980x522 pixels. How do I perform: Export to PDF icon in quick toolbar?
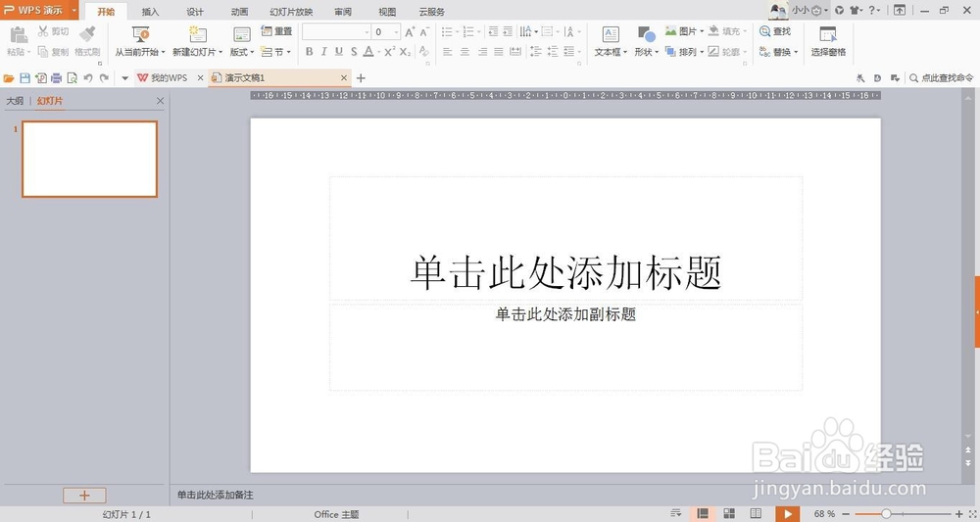click(40, 78)
